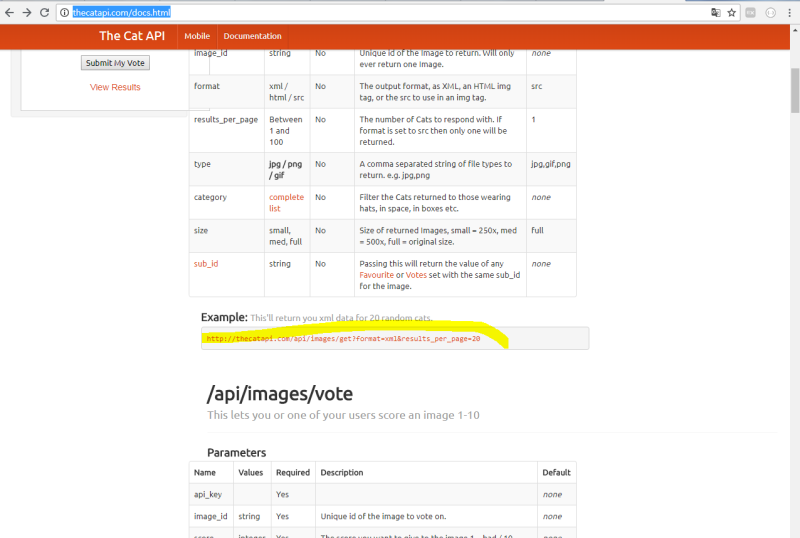Click the 'Example:' label
This screenshot has width=800, height=538.
tap(224, 317)
